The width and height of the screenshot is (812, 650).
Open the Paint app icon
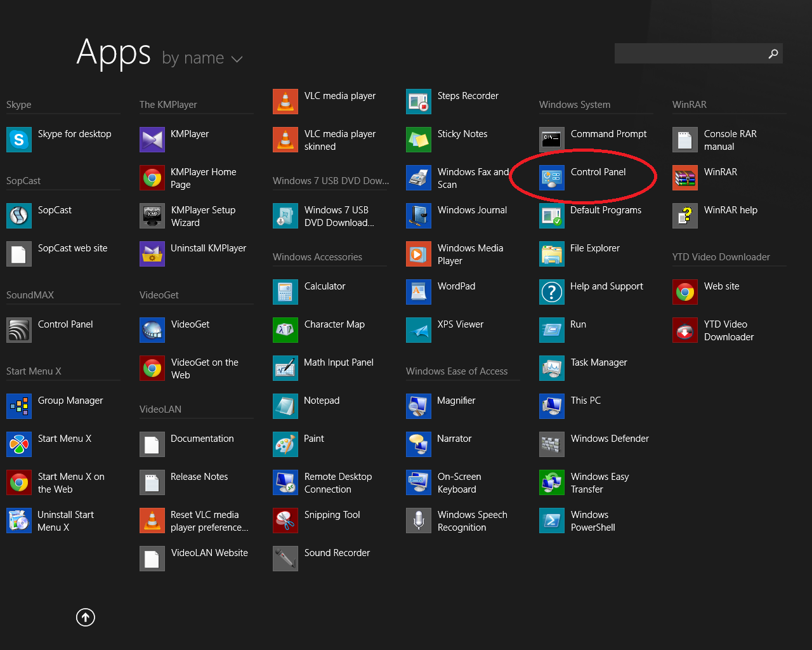tap(285, 444)
